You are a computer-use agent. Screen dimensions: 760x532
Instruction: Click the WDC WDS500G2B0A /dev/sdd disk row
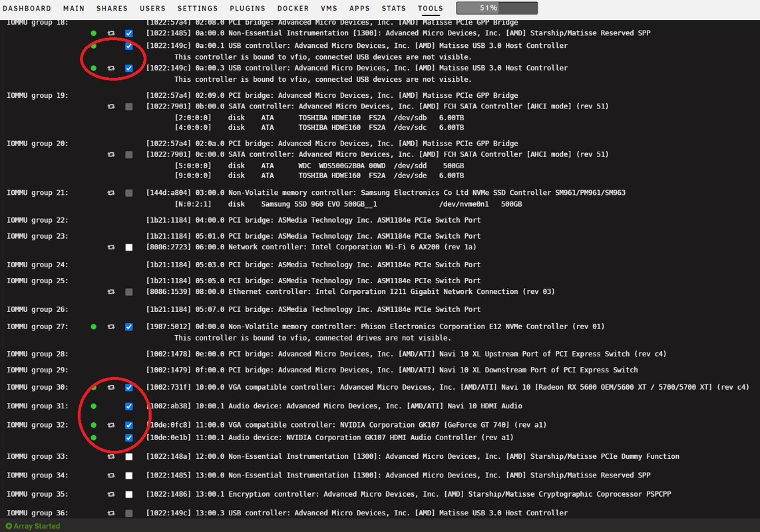coord(319,166)
